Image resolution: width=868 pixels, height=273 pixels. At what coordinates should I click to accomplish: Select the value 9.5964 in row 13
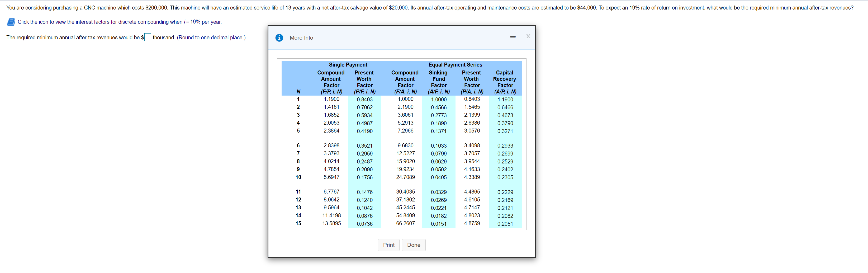(x=331, y=208)
